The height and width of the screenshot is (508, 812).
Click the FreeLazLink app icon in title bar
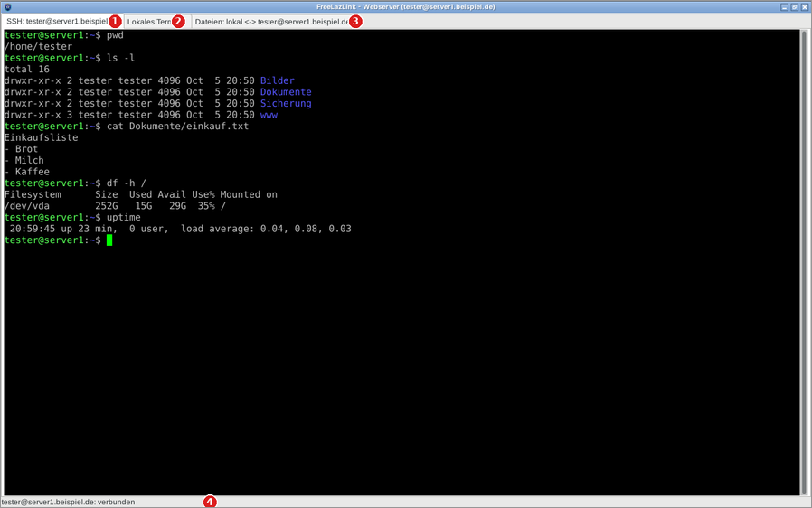pos(7,6)
